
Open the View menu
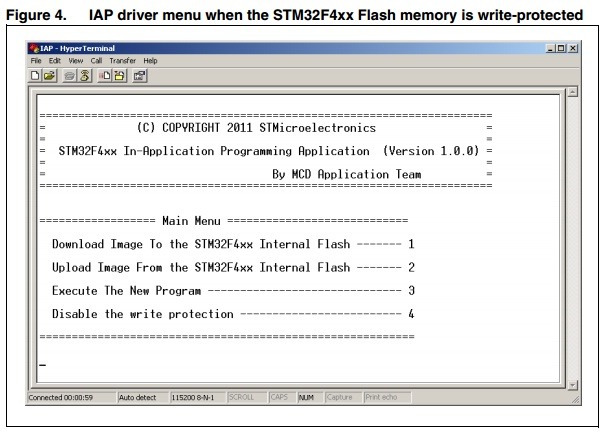point(76,61)
